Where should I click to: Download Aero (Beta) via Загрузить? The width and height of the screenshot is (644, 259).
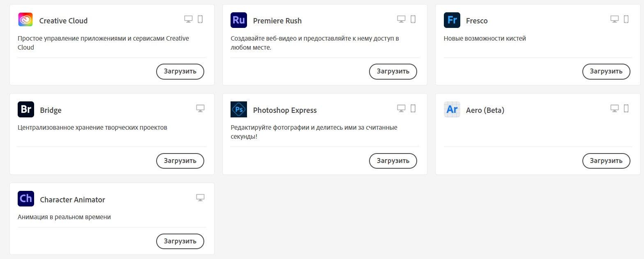point(606,160)
